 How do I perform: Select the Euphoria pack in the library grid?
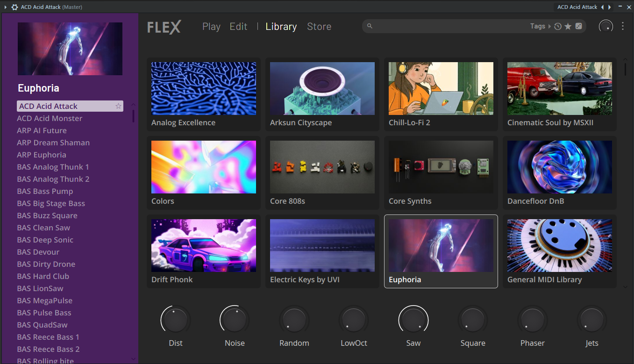click(x=441, y=251)
